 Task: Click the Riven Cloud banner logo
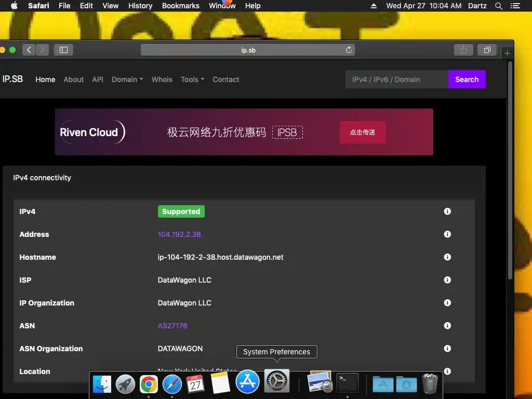[x=92, y=132]
